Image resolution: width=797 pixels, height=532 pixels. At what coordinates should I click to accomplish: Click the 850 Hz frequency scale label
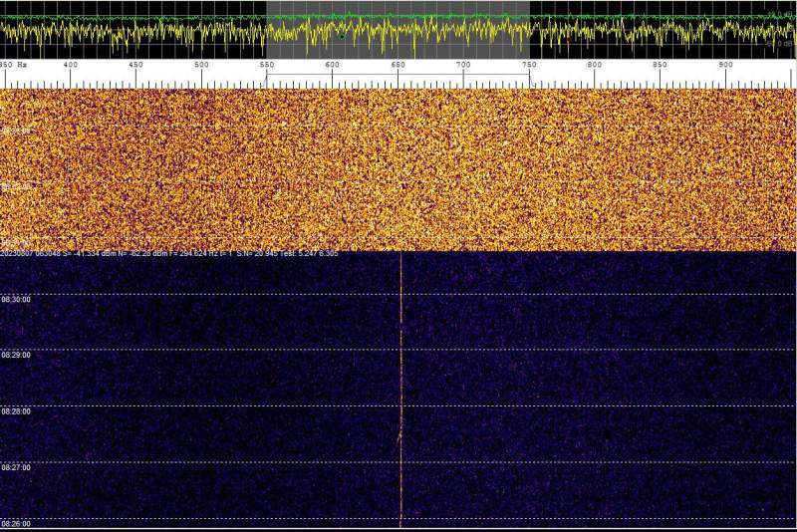coord(660,66)
